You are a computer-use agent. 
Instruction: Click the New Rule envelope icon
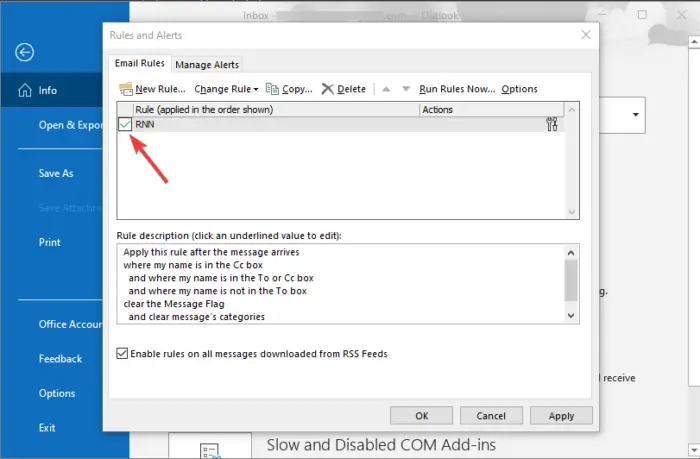click(x=126, y=89)
